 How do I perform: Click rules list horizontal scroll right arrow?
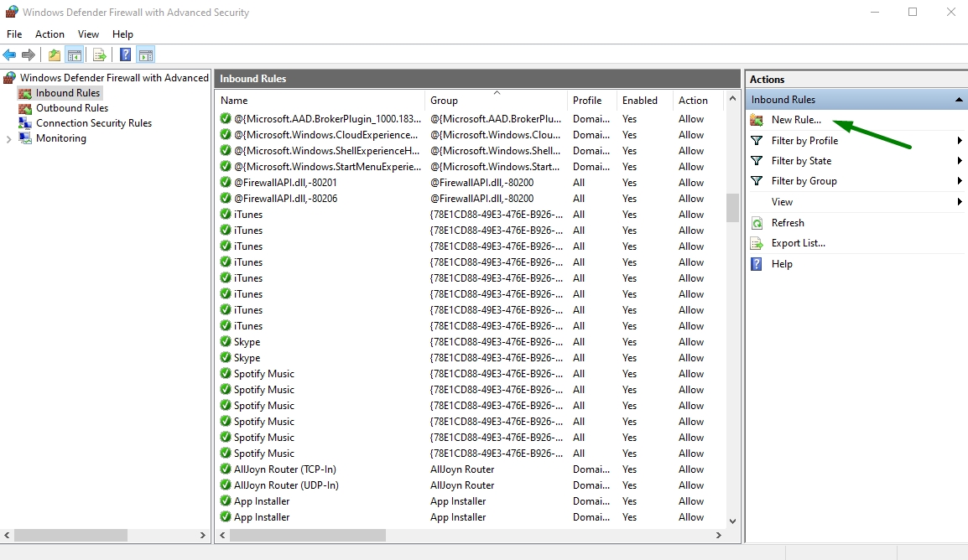pyautogui.click(x=719, y=536)
